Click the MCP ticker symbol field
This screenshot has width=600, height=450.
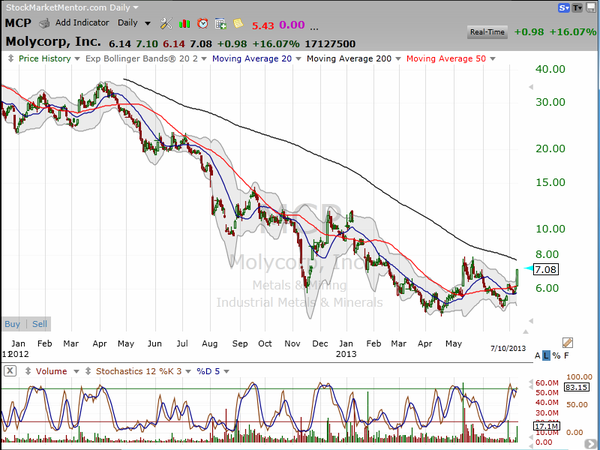point(18,23)
